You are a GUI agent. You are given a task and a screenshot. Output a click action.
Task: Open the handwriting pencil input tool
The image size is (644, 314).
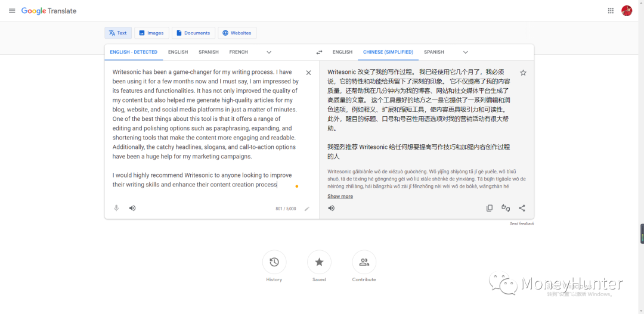(x=307, y=209)
